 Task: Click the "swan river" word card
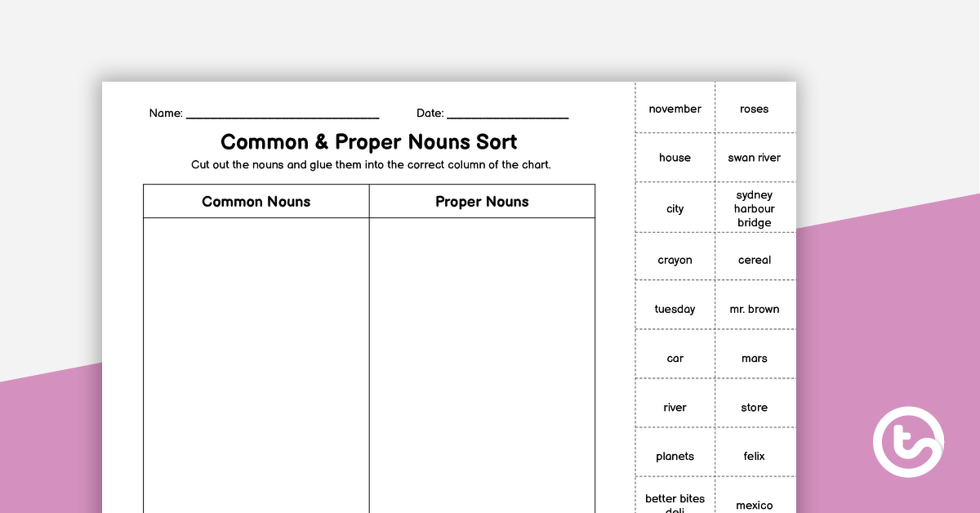(x=754, y=158)
